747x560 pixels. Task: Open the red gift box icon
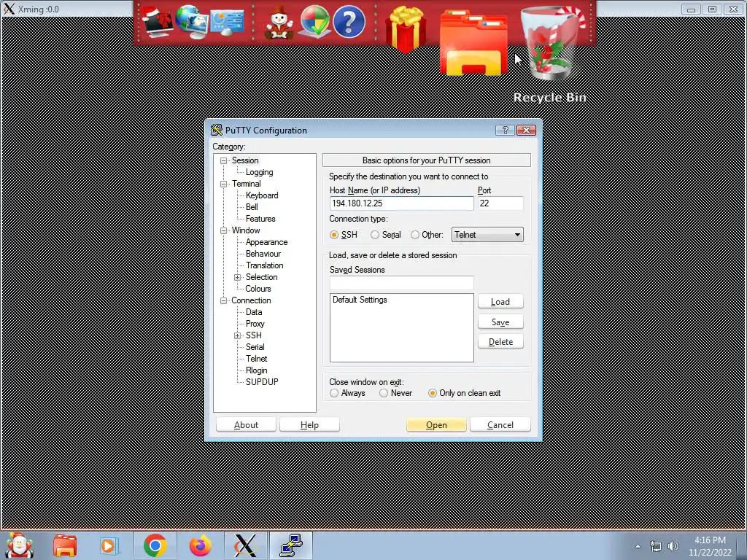point(406,28)
